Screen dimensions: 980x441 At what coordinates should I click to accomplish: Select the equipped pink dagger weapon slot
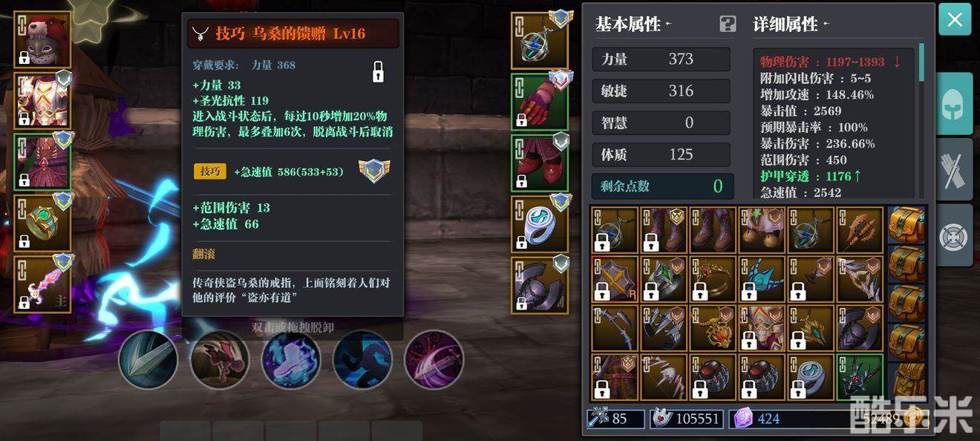[x=42, y=284]
